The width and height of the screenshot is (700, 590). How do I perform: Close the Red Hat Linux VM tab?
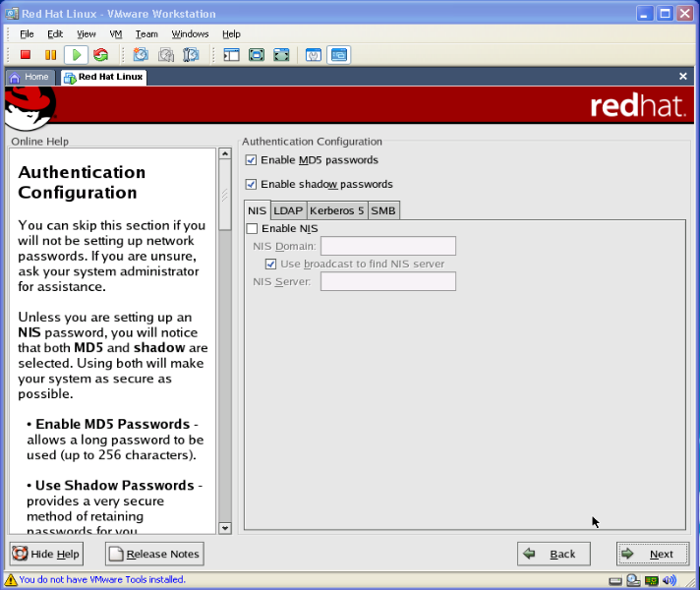pos(683,76)
